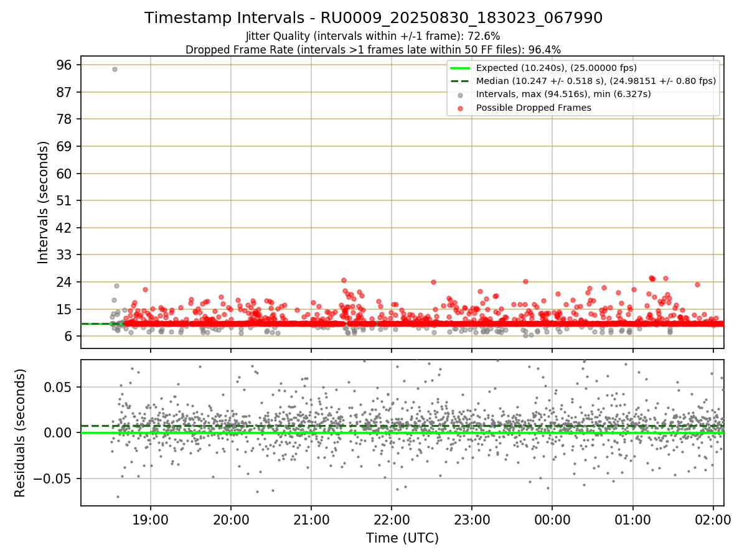Click the 19:00 x-axis tick label
The width and height of the screenshot is (747, 560).
coord(150,520)
